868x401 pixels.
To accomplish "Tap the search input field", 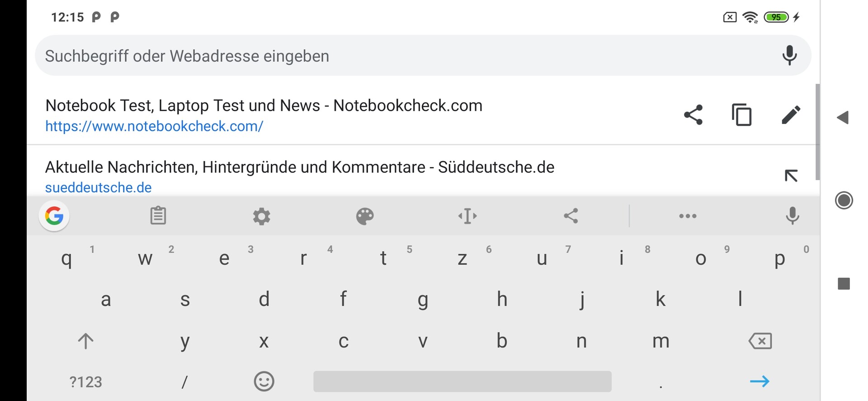I will (316, 55).
